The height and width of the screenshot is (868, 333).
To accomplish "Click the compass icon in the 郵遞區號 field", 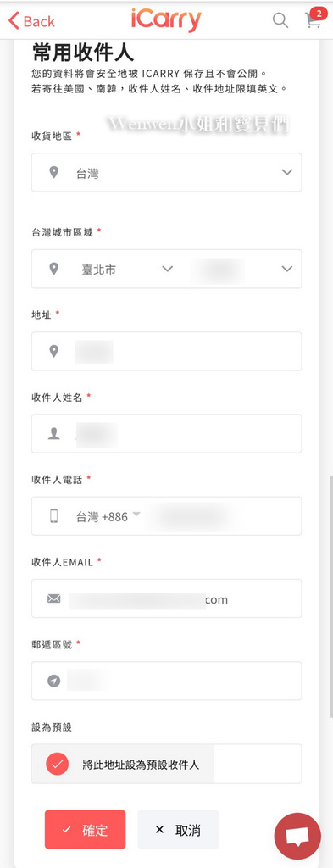I will (x=53, y=681).
